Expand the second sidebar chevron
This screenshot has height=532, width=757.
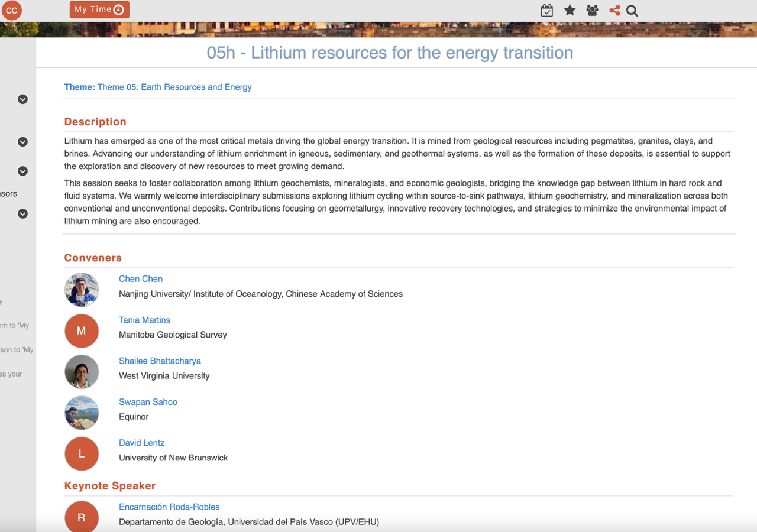coord(22,142)
